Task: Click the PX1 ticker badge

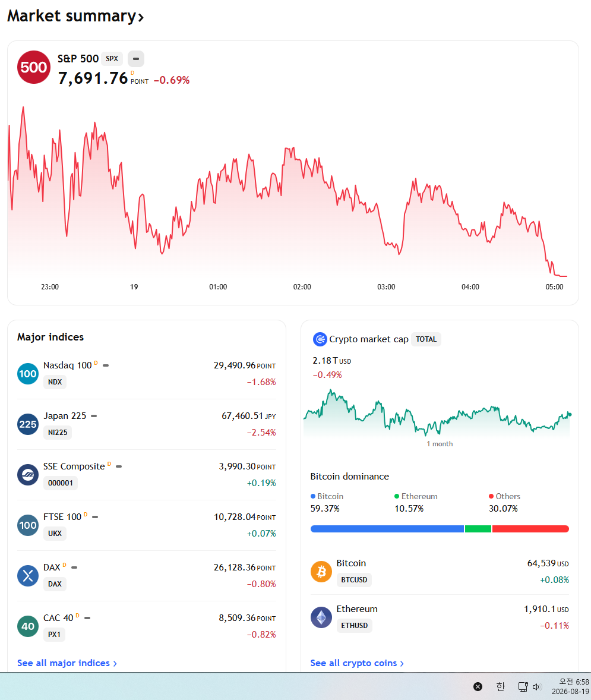Action: click(54, 635)
